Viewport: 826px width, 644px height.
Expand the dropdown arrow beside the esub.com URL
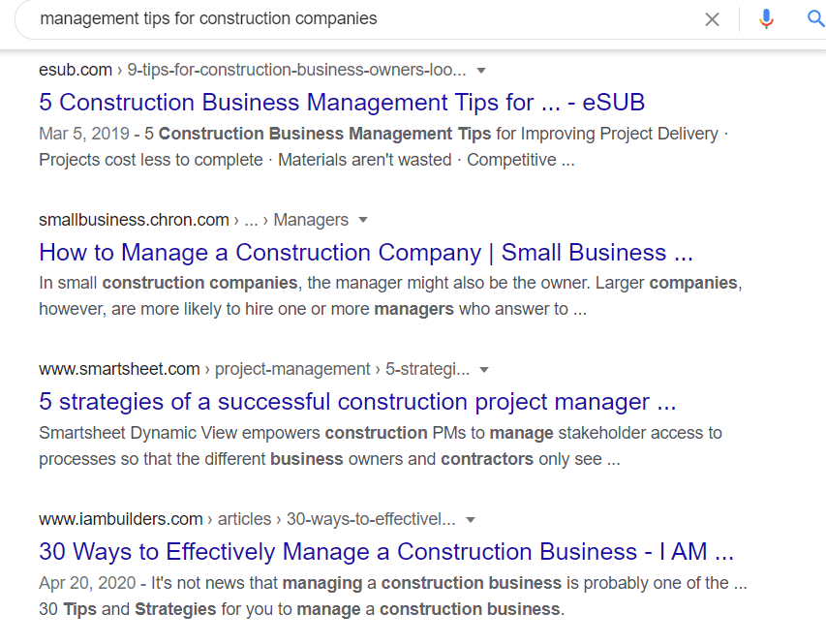point(481,71)
